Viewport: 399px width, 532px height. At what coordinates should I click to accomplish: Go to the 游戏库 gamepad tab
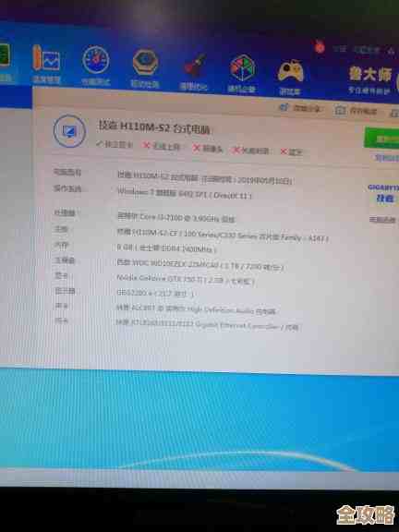click(x=290, y=77)
